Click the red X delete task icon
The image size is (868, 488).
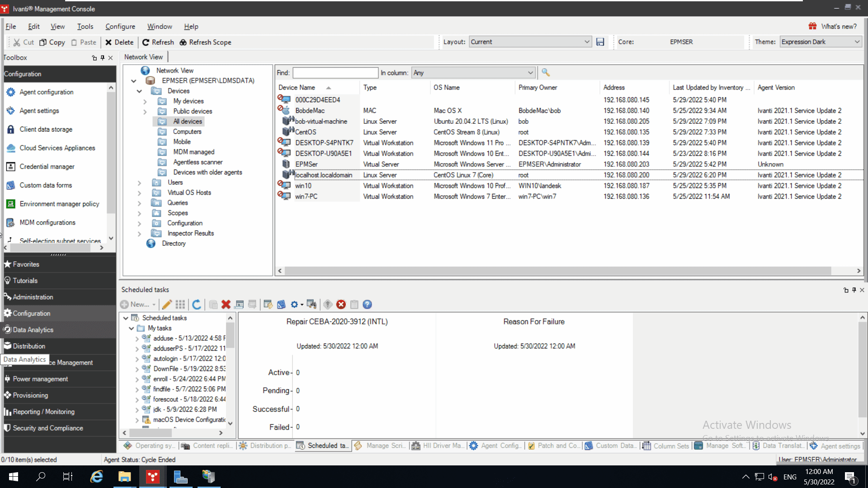226,305
